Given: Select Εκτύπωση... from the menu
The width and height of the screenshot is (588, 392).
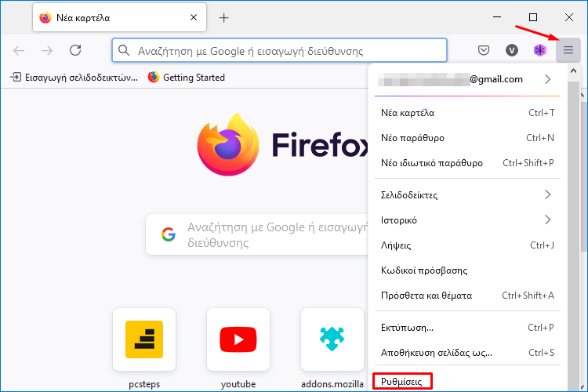Looking at the screenshot, I should click(467, 328).
